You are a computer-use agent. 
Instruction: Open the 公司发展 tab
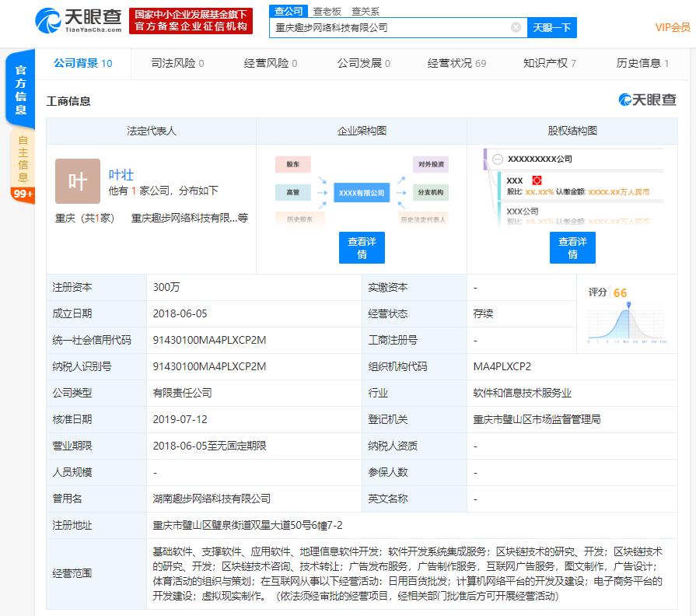(363, 64)
